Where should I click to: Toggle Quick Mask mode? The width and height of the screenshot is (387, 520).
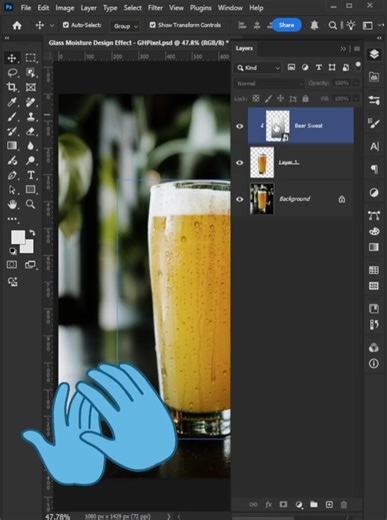(x=12, y=265)
